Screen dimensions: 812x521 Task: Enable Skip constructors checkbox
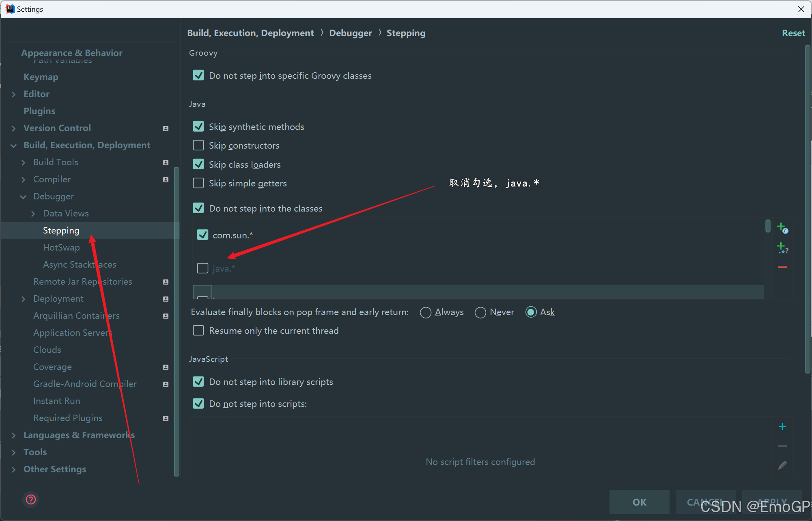tap(198, 145)
